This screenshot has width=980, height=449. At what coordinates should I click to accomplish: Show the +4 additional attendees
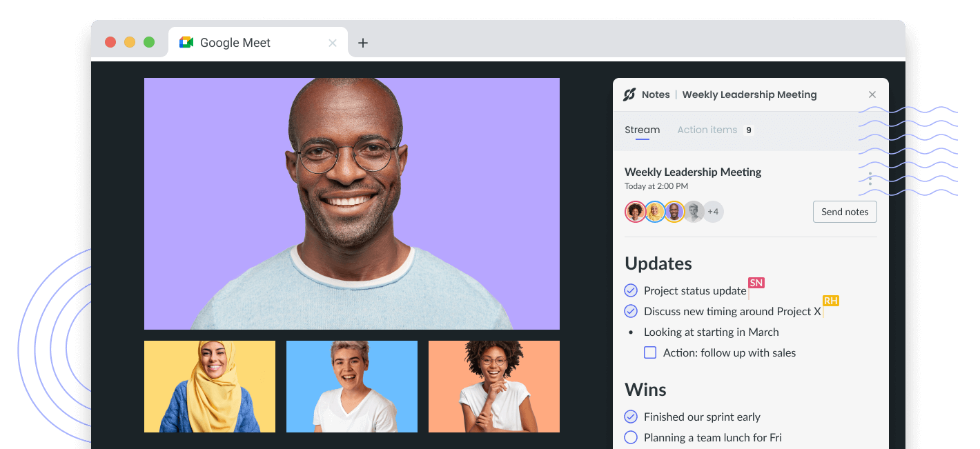point(713,212)
